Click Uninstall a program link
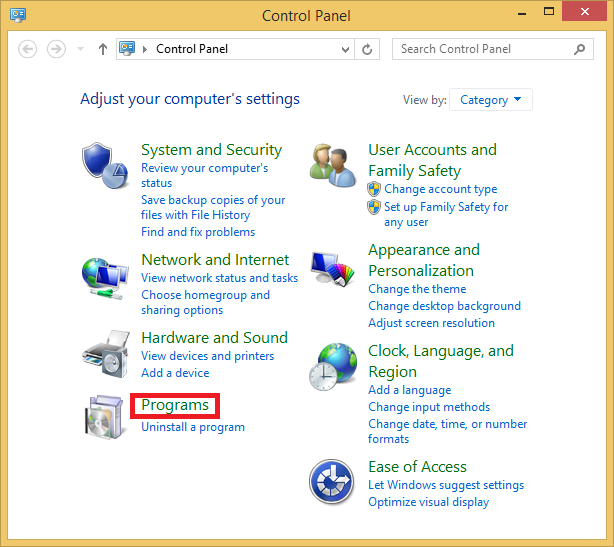The image size is (614, 547). (x=193, y=427)
